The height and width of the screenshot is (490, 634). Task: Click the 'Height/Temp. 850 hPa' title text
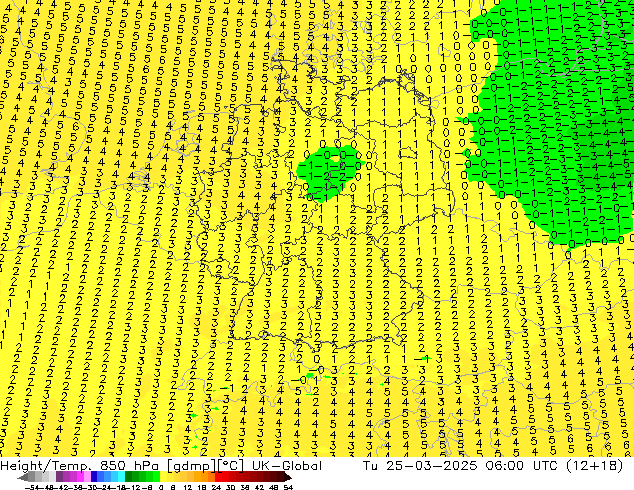coord(80,466)
